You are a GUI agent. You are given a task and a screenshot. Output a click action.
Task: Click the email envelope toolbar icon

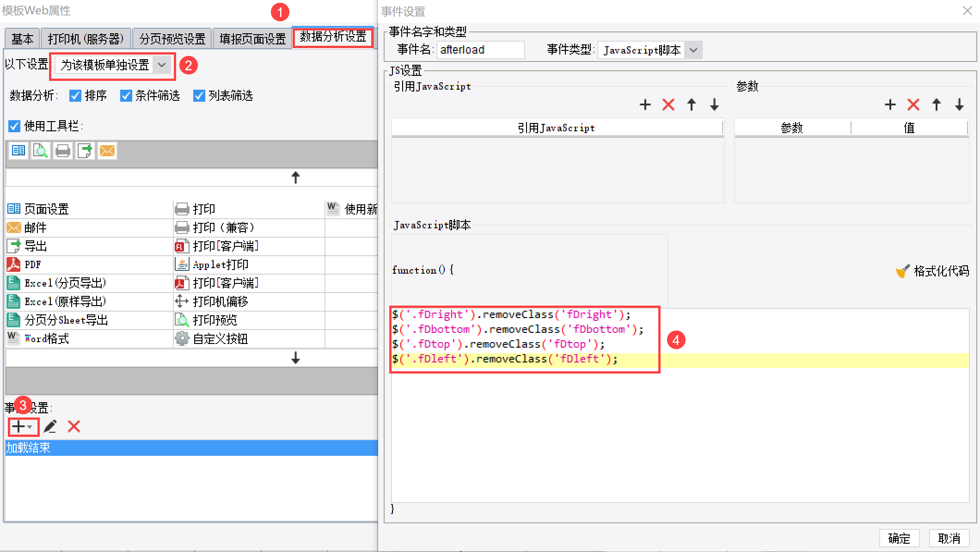[x=107, y=151]
